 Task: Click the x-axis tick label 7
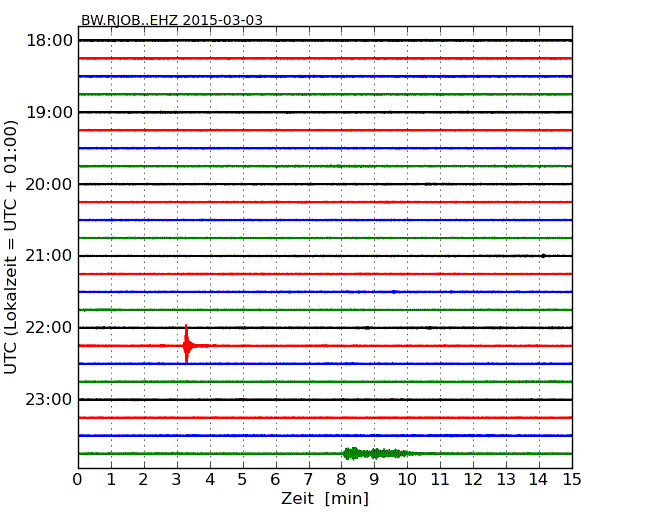pos(308,480)
